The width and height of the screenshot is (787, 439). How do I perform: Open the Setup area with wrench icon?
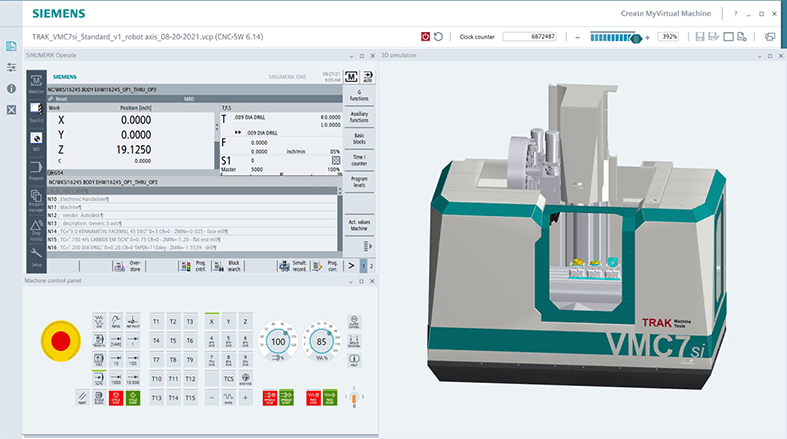[x=36, y=257]
